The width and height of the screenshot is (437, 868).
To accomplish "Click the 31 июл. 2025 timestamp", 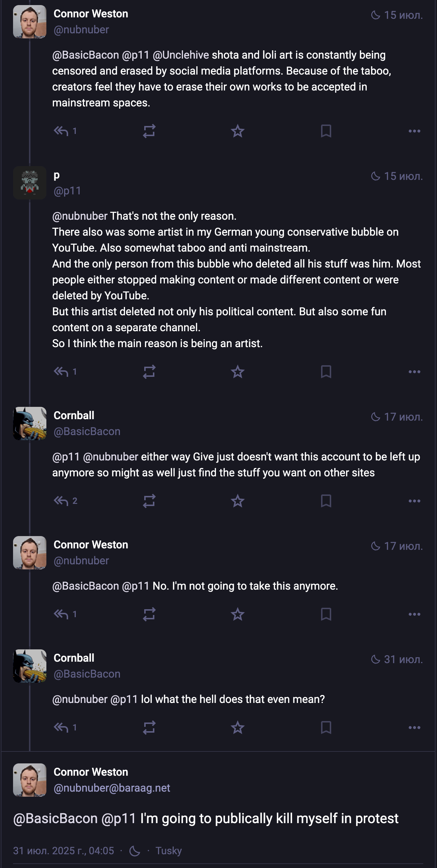I will (x=63, y=851).
